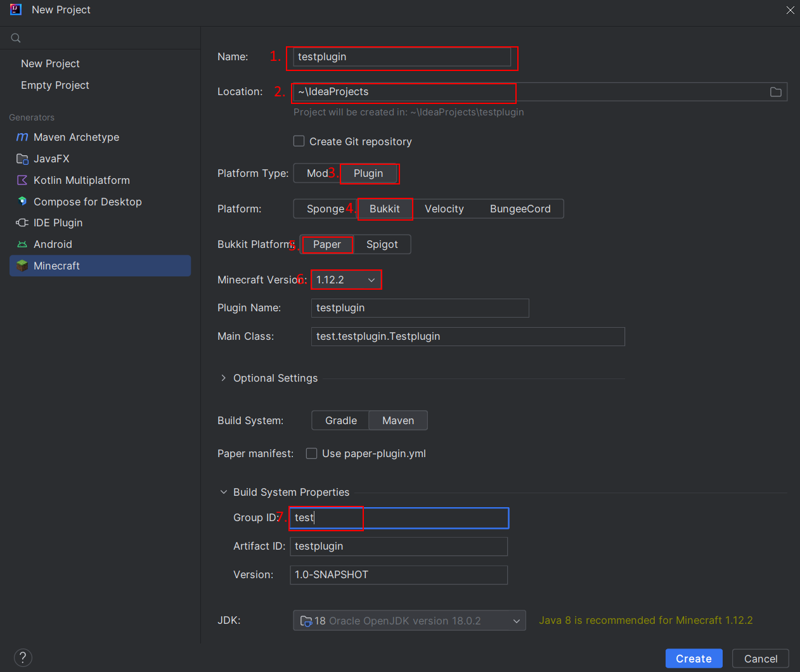Choose the Velocity platform
The image size is (800, 672).
point(444,209)
